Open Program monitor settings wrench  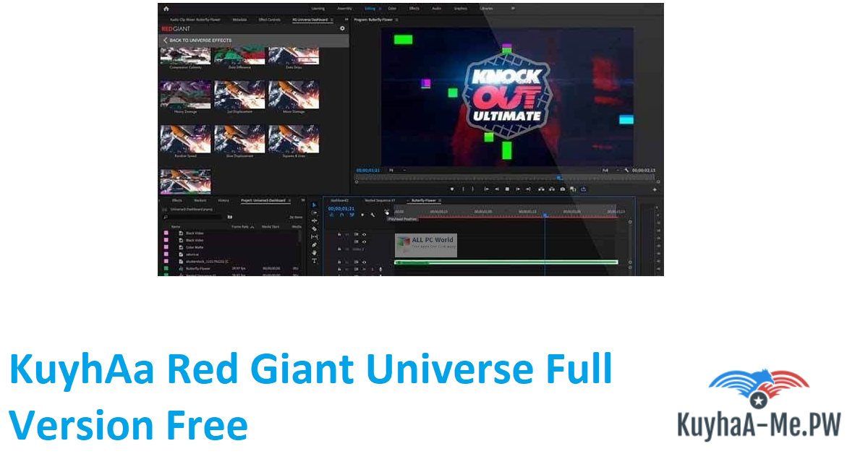(626, 170)
